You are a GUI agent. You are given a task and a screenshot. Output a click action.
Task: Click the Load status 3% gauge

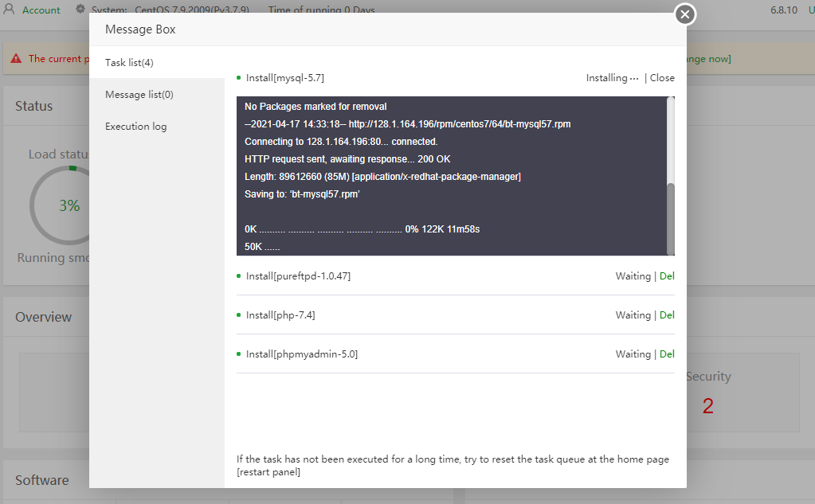click(x=69, y=205)
